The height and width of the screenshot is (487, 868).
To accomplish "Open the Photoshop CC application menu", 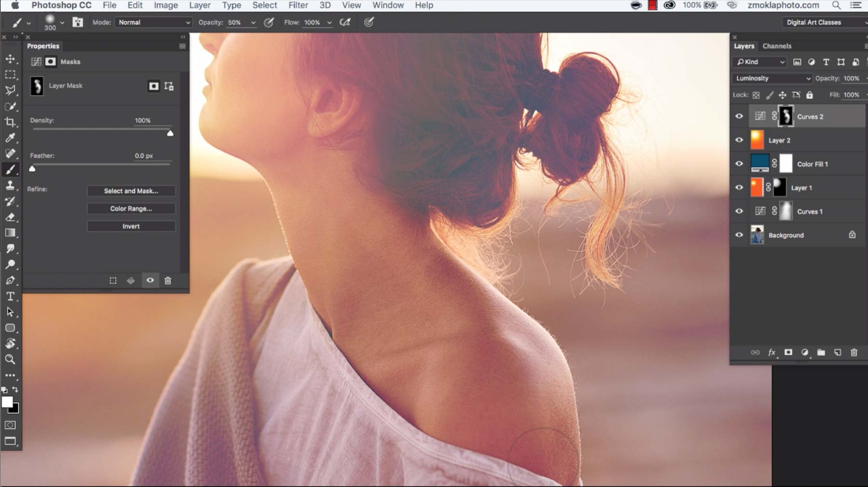I will pyautogui.click(x=61, y=5).
